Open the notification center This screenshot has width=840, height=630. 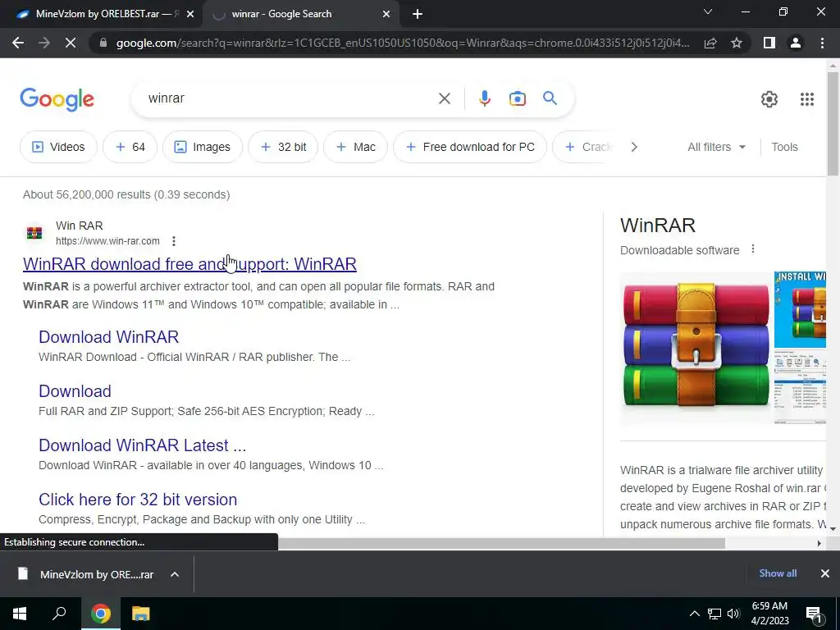[x=815, y=614]
